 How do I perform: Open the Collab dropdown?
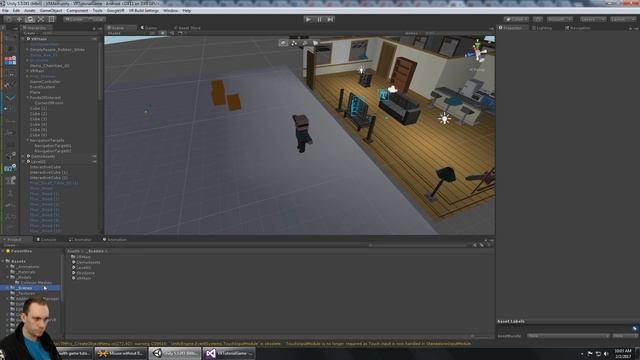point(516,19)
